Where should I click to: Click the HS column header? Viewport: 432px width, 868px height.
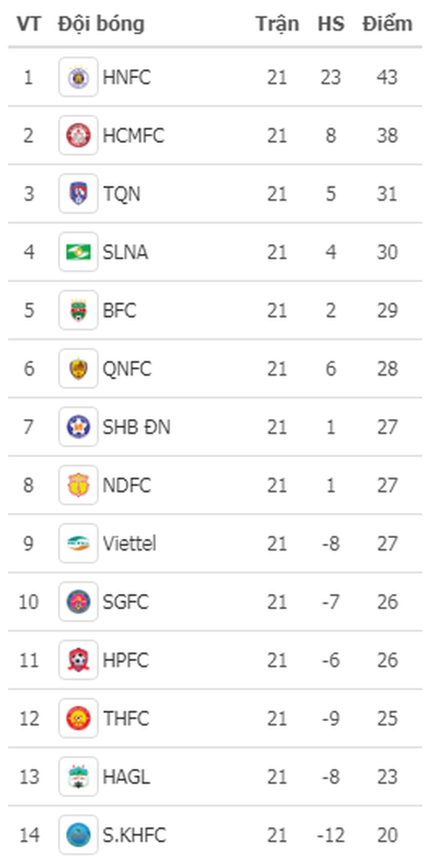click(x=331, y=24)
